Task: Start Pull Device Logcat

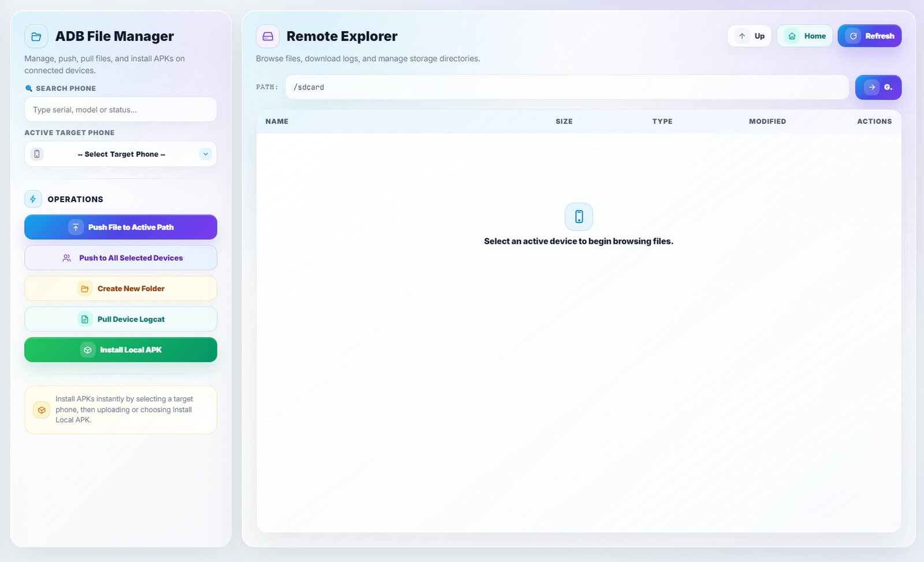Action: pos(121,319)
